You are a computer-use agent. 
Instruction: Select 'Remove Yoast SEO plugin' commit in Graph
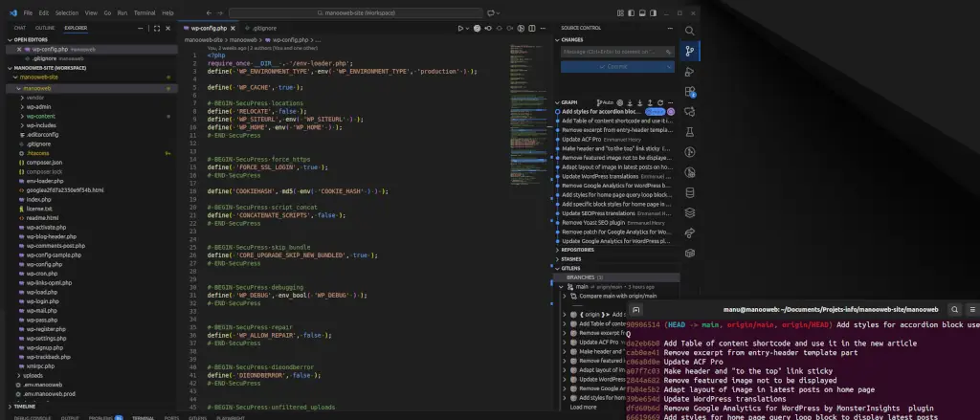tap(593, 223)
